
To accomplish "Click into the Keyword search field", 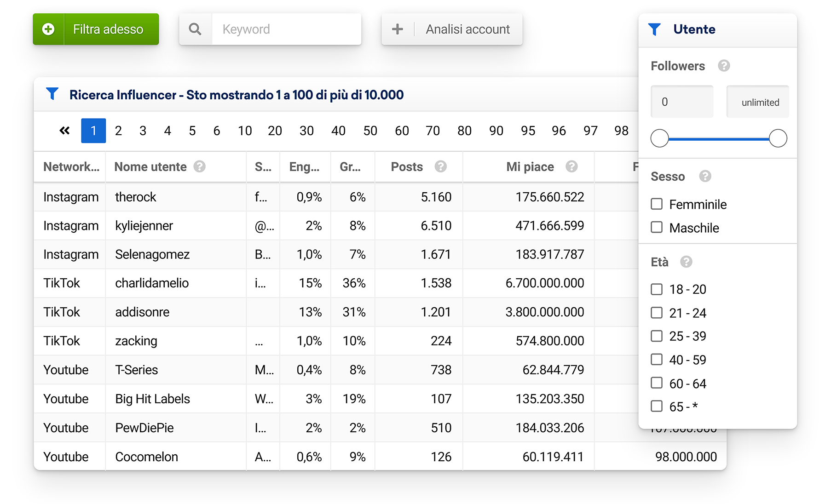I will (x=286, y=29).
